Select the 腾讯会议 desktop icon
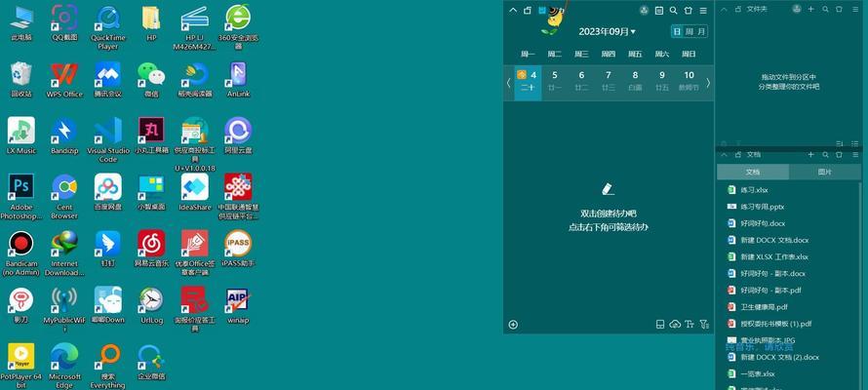The image size is (868, 390). (108, 80)
